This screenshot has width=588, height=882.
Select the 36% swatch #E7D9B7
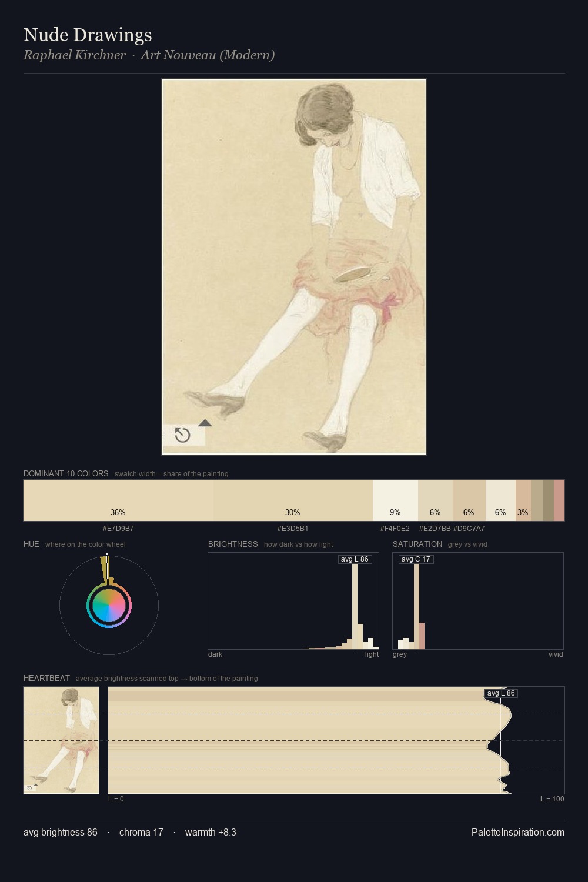click(118, 500)
